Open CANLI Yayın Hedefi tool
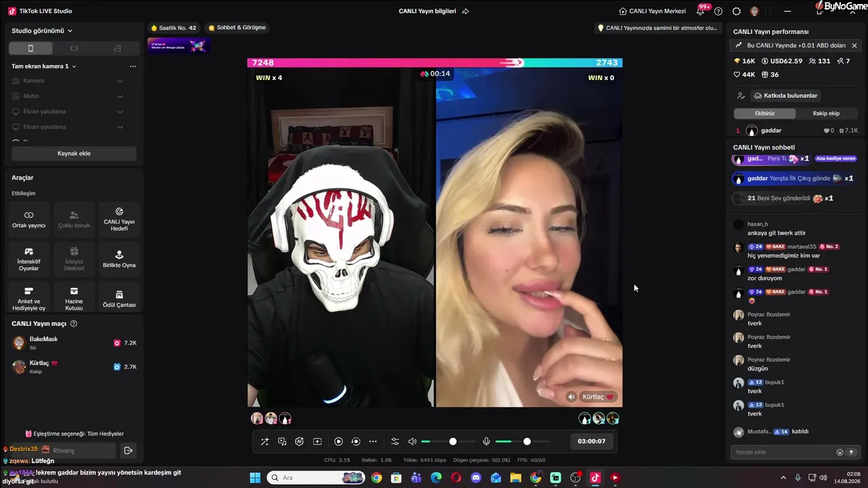 [x=119, y=220]
